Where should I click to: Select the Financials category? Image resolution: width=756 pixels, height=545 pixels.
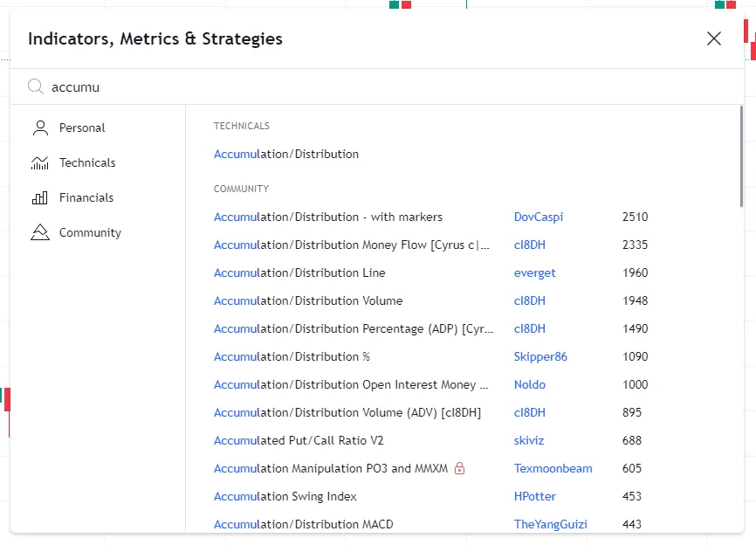[x=86, y=198]
